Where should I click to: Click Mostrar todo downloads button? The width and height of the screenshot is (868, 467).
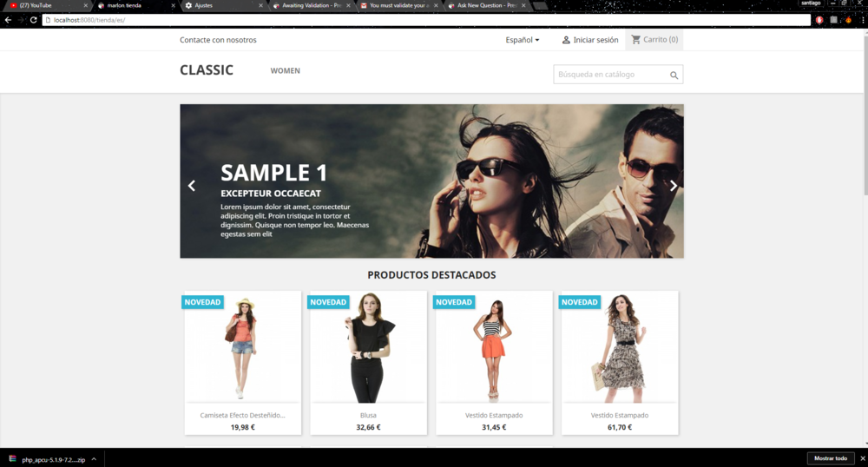tap(831, 458)
